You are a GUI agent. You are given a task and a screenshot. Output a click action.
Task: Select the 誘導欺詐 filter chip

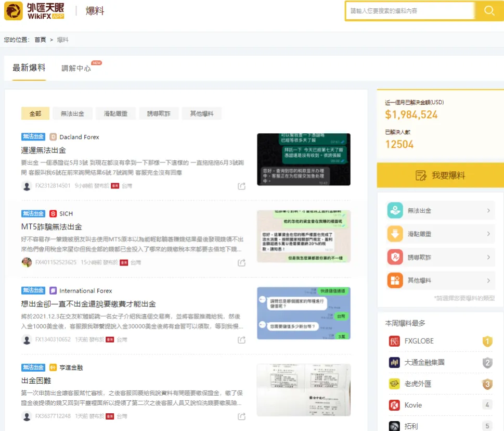pyautogui.click(x=159, y=113)
